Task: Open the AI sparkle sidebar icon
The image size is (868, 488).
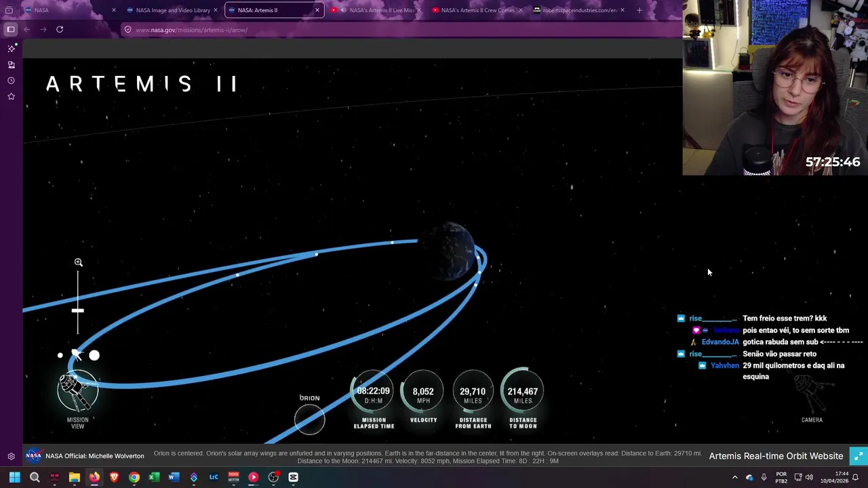Action: click(x=11, y=48)
